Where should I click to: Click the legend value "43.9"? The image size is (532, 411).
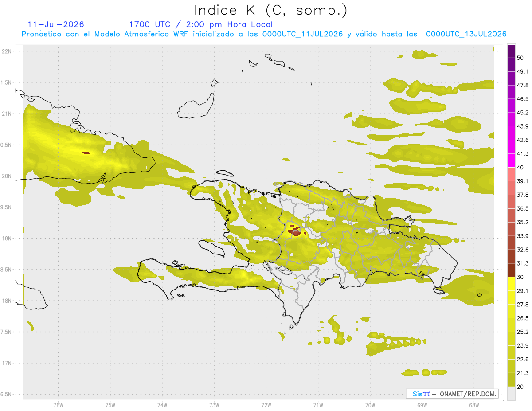point(523,126)
